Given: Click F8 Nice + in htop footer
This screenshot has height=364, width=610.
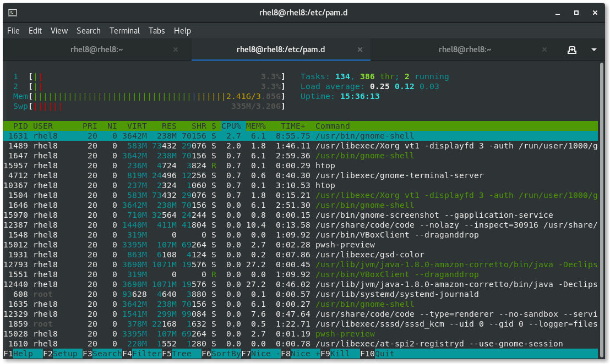Looking at the screenshot, I should click(x=301, y=354).
